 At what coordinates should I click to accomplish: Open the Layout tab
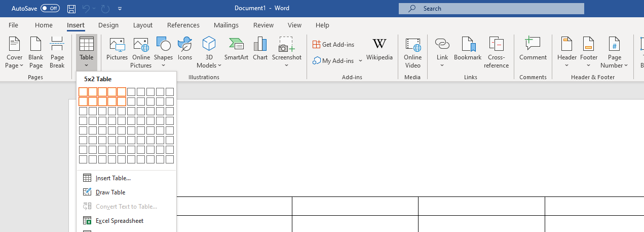[143, 25]
